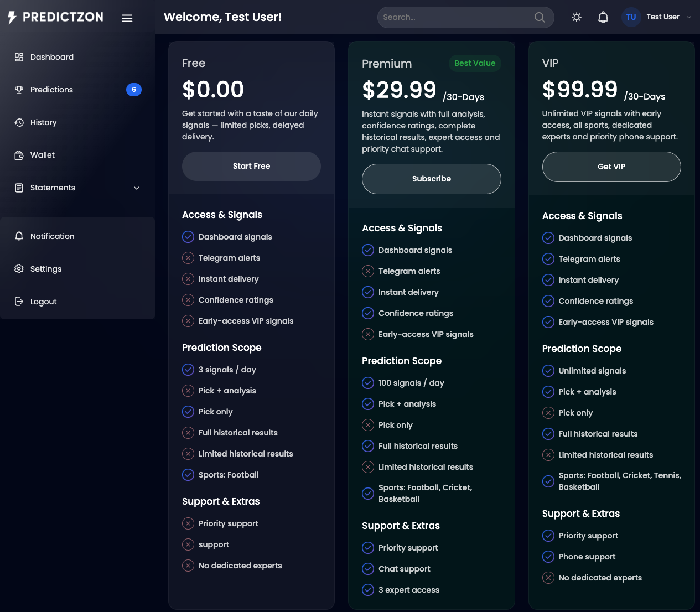Switch theme with the sun icon
The image size is (700, 612).
[577, 17]
